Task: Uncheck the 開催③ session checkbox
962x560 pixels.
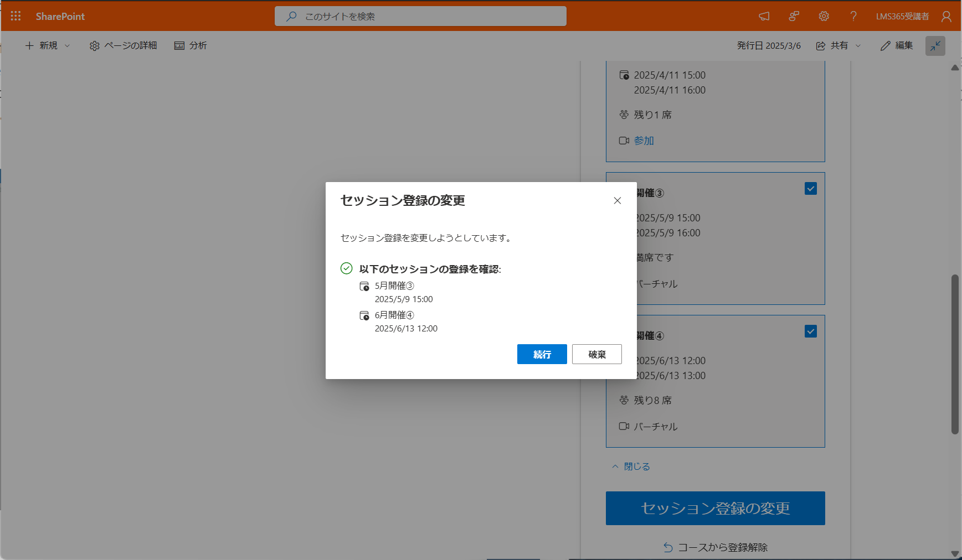Action: pos(811,189)
